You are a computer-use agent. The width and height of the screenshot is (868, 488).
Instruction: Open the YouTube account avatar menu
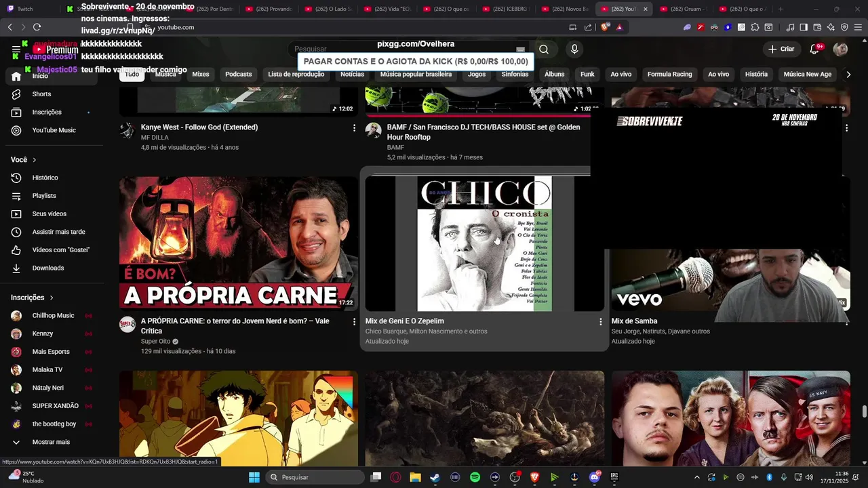click(840, 49)
